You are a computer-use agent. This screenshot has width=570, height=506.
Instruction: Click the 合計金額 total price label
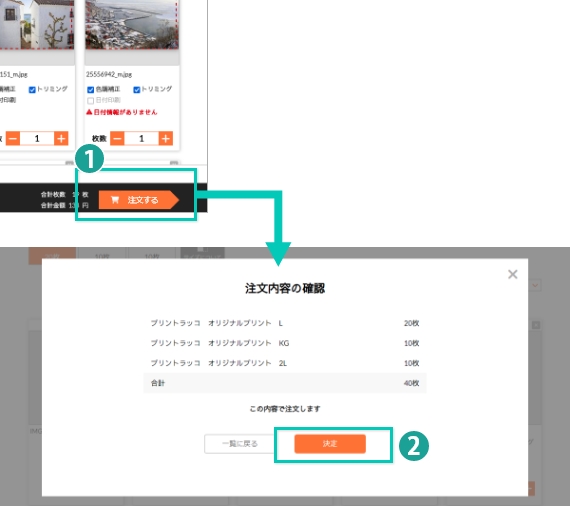pyautogui.click(x=53, y=205)
